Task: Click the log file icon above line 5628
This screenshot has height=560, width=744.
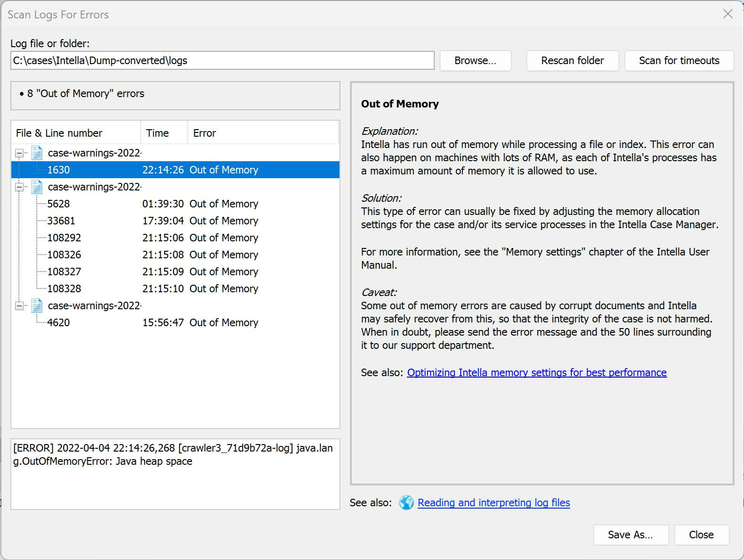Action: click(x=37, y=187)
